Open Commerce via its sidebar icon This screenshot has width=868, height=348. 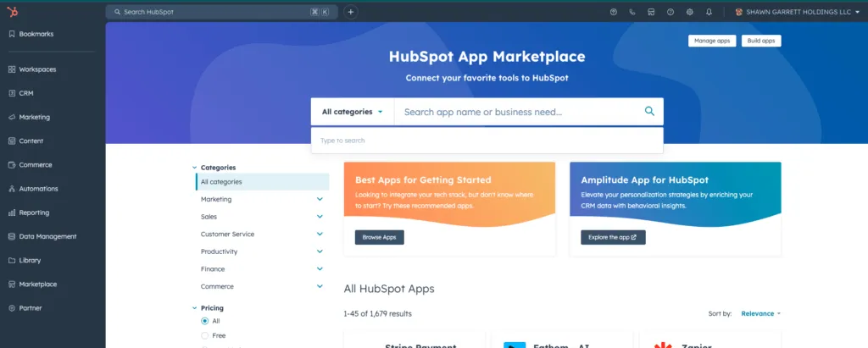[12, 165]
